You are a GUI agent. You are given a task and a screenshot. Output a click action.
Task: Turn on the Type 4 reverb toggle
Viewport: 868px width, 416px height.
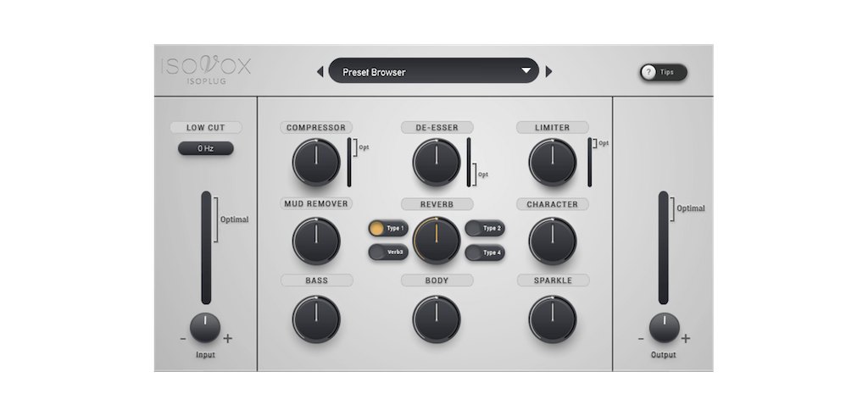485,252
